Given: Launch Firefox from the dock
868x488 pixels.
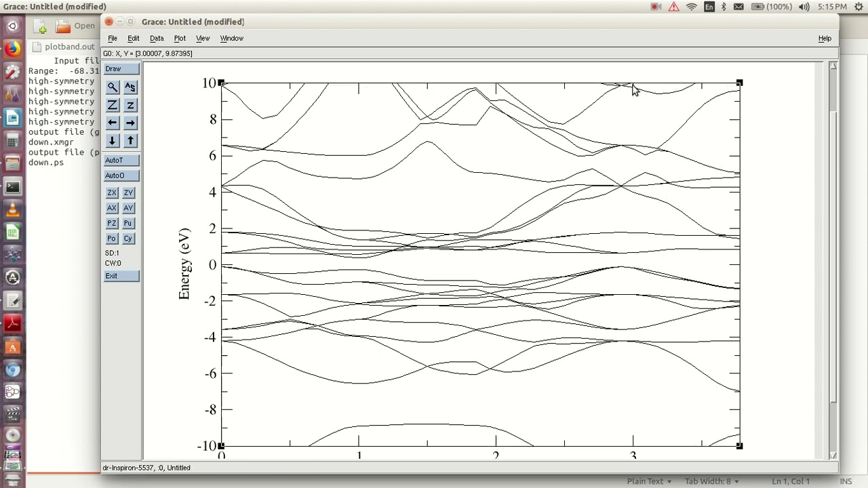Looking at the screenshot, I should (13, 49).
